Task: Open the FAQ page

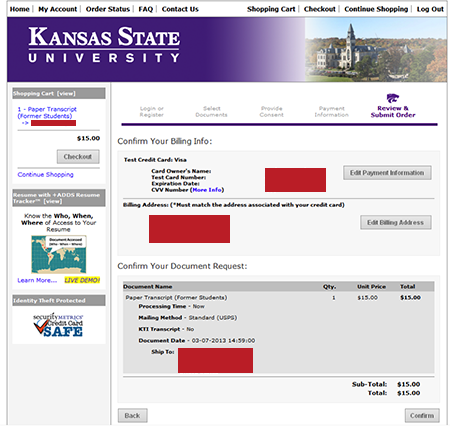Action: [146, 9]
